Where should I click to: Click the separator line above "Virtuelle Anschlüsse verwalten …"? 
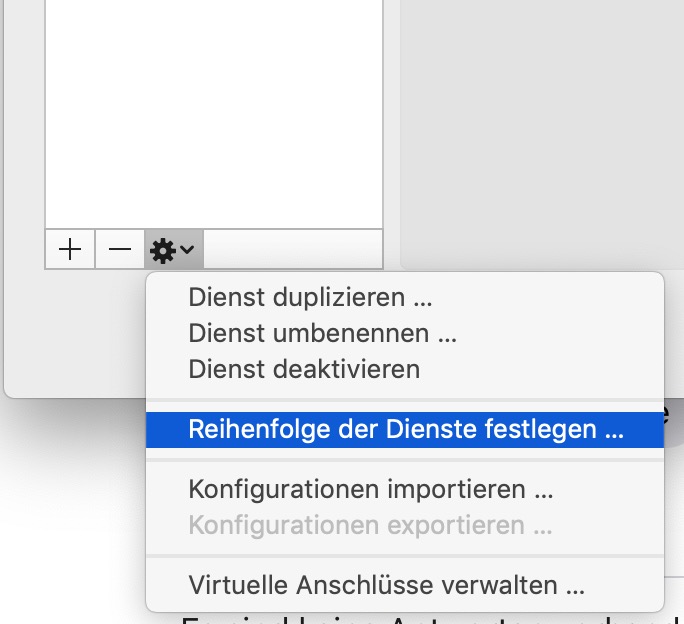tap(405, 555)
